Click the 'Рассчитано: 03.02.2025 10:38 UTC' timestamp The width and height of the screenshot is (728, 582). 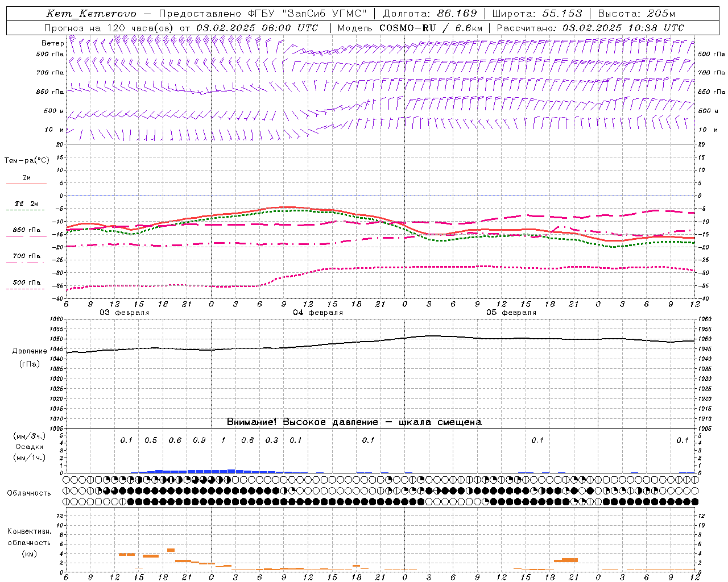[x=590, y=28]
